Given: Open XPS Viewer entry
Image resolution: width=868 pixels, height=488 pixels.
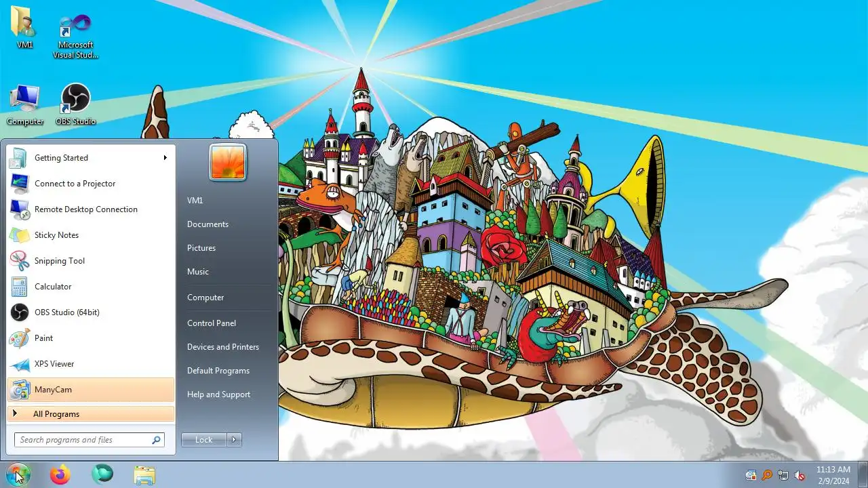Looking at the screenshot, I should pyautogui.click(x=90, y=364).
